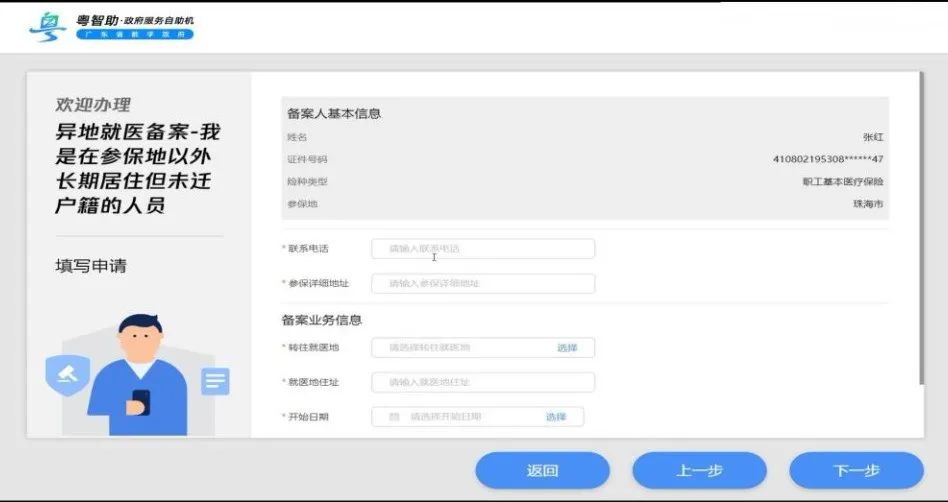This screenshot has height=502, width=948.
Task: Focus the 就医地住址 input field
Action: tap(483, 382)
